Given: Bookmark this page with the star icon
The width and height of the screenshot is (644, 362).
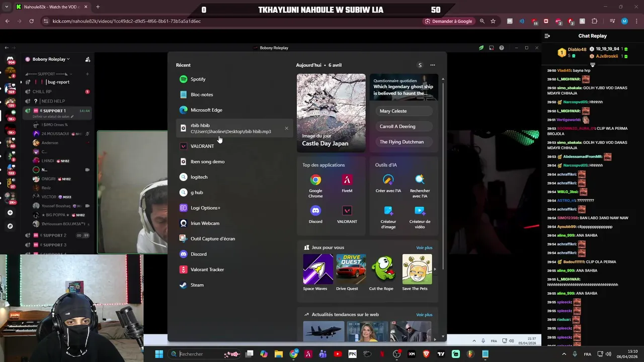Looking at the screenshot, I should coord(493,21).
